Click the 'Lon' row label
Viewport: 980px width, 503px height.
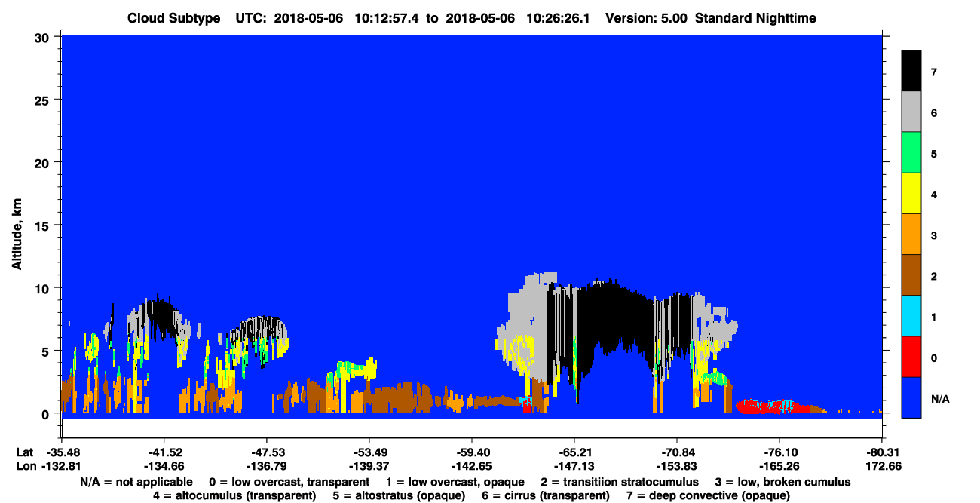[25, 465]
